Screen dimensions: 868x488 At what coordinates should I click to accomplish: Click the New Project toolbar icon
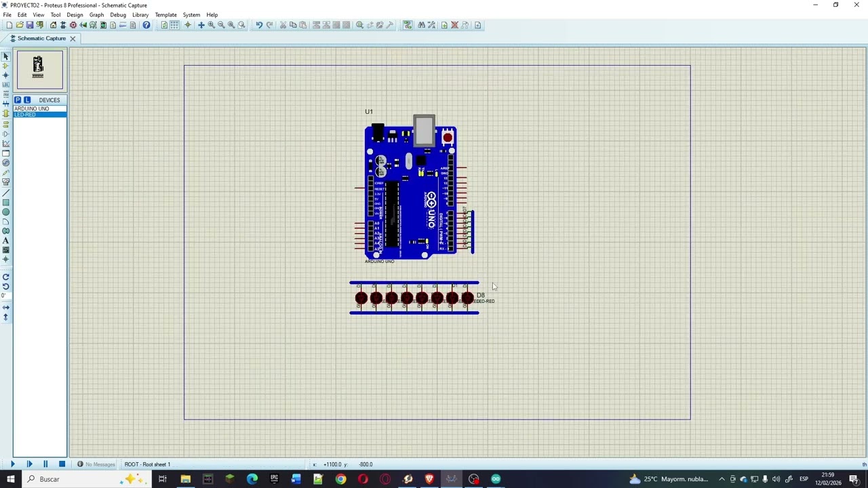[9, 25]
